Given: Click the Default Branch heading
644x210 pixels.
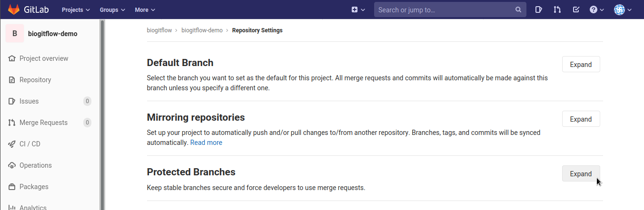Looking at the screenshot, I should (x=180, y=63).
